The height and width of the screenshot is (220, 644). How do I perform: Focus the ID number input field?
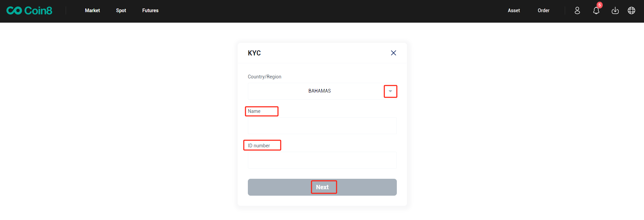322,160
